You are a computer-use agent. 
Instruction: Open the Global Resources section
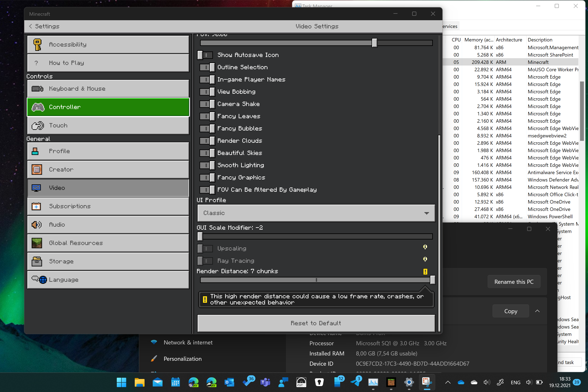point(108,243)
